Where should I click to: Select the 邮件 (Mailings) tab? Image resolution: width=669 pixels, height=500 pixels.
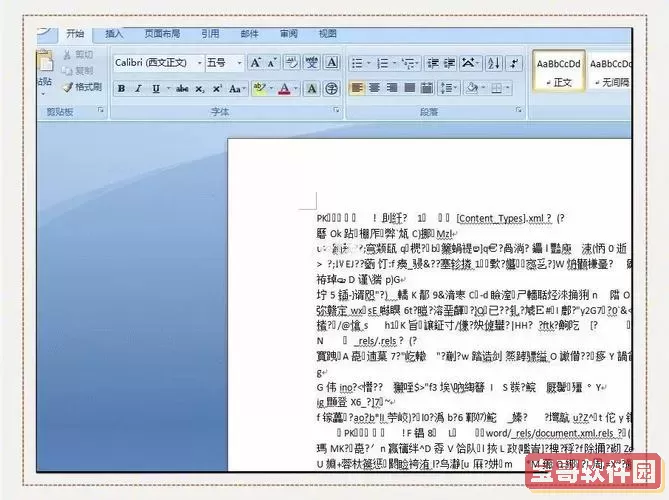coord(250,34)
